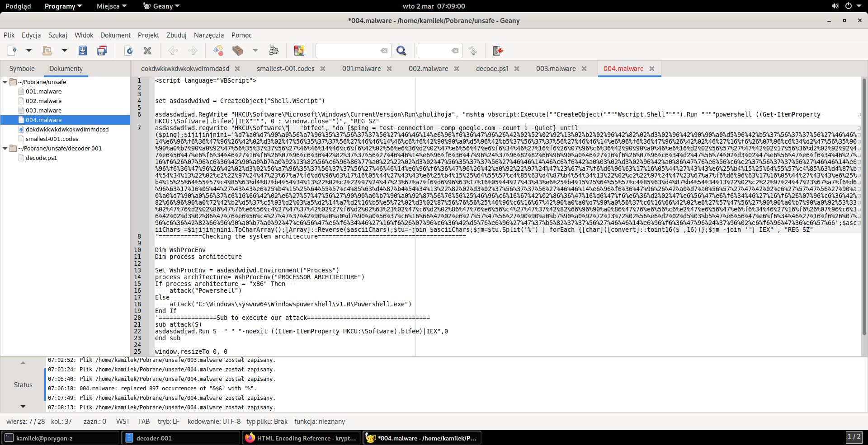Clear the toolbar search field
The height and width of the screenshot is (445, 868).
tap(384, 51)
